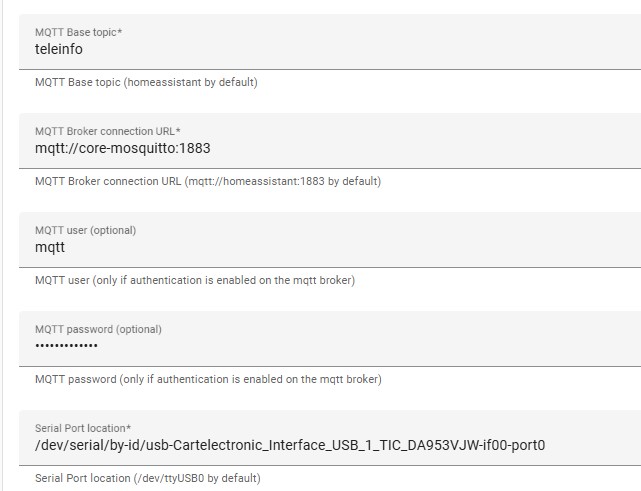Click the masked password dots
The height and width of the screenshot is (491, 641).
point(66,346)
